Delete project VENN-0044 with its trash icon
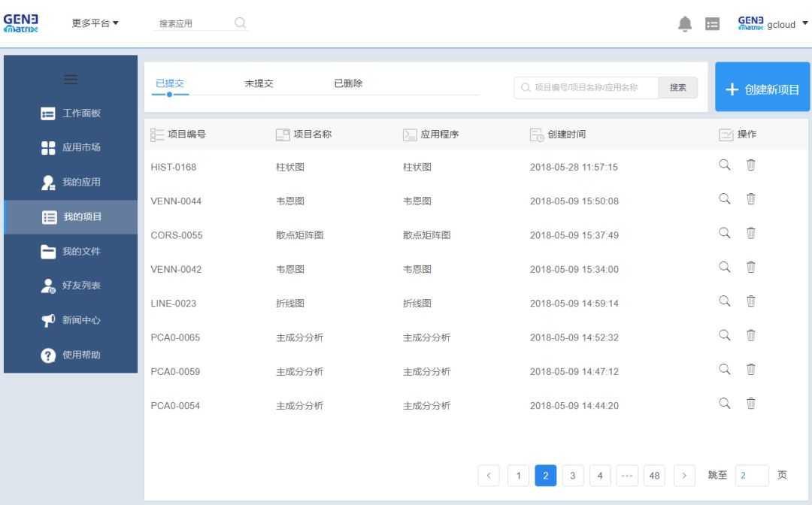 [x=750, y=199]
